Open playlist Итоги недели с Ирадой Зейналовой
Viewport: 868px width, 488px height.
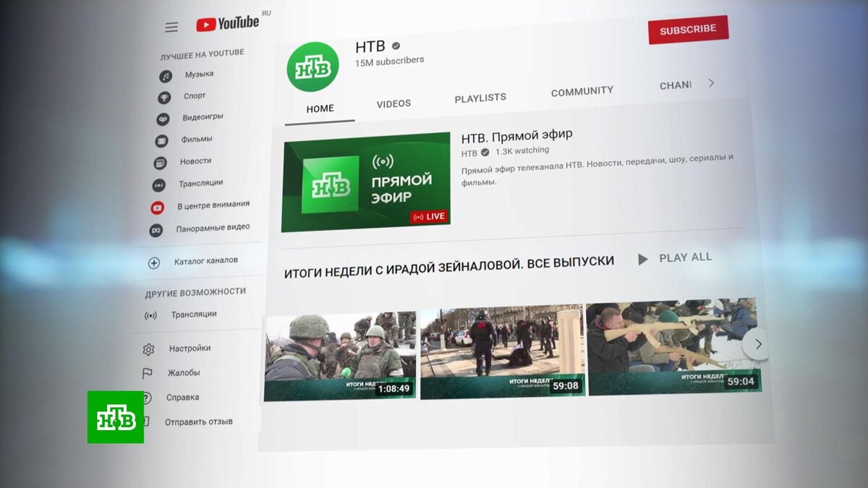448,266
